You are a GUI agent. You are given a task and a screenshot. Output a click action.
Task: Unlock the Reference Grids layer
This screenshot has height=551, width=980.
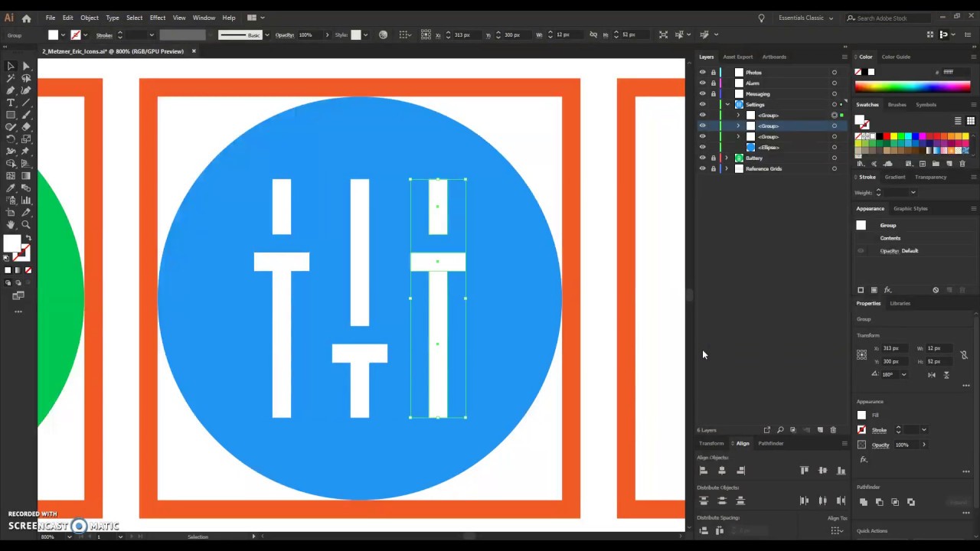pos(714,169)
